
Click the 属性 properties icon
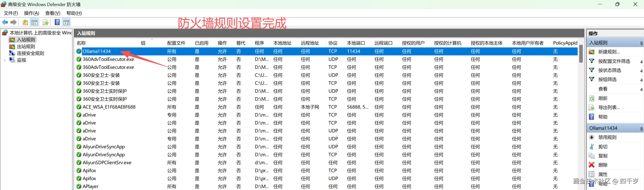(x=592, y=174)
